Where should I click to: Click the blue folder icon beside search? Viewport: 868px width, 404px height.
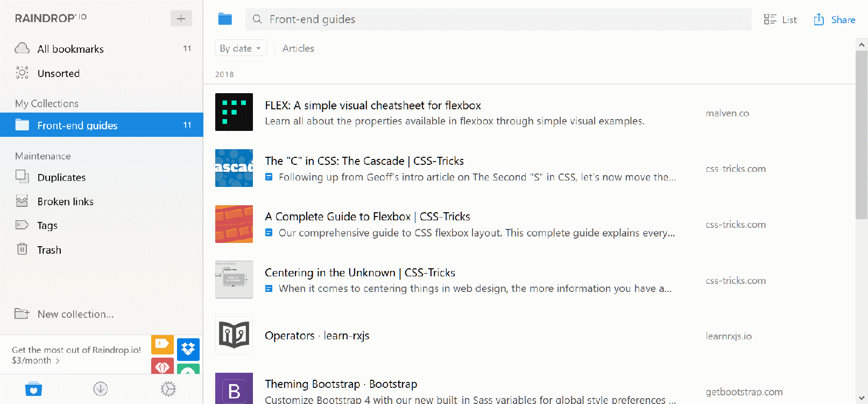pyautogui.click(x=225, y=19)
